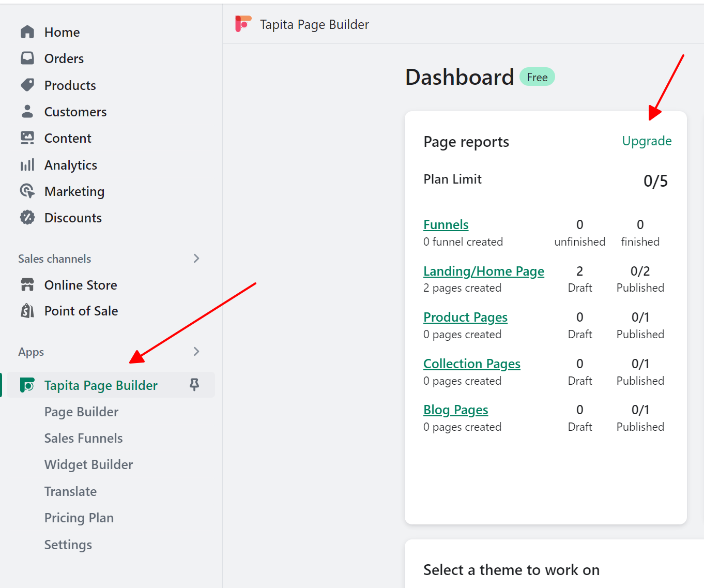The image size is (704, 588).
Task: Open the Online Store channel
Action: [x=81, y=285]
